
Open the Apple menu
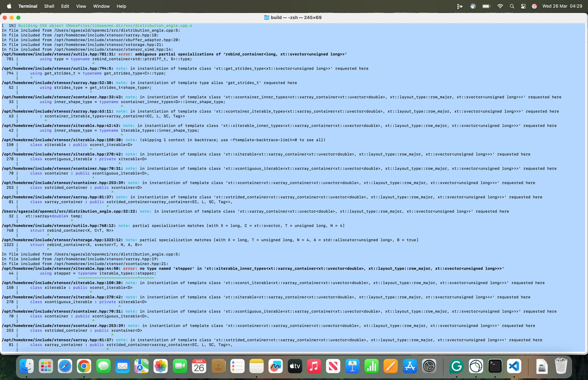(9, 6)
